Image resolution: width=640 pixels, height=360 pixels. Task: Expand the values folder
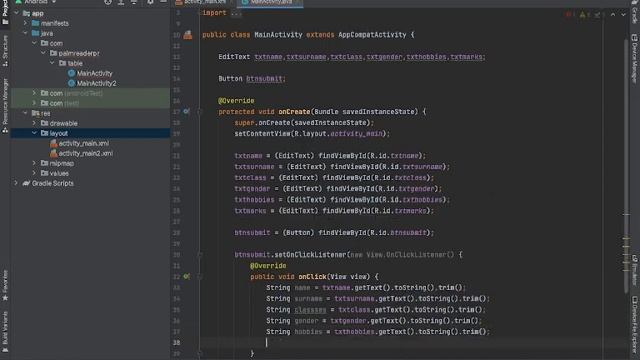coord(34,173)
